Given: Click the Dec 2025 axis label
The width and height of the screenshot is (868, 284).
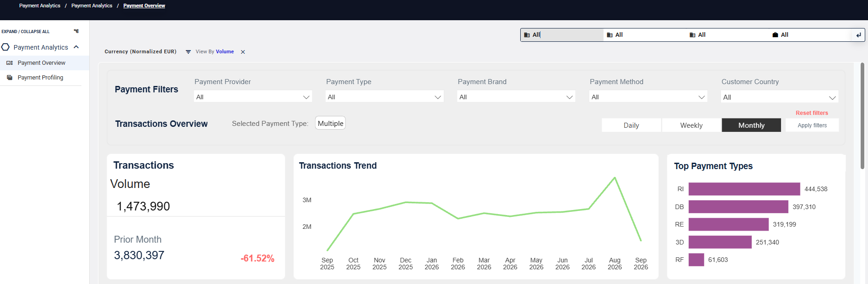Looking at the screenshot, I should coord(405,263).
